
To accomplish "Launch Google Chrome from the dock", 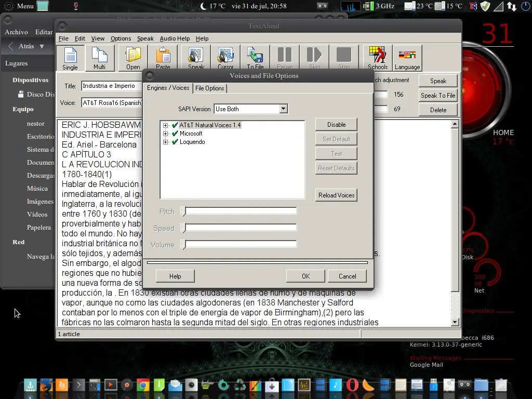I will click(x=143, y=385).
